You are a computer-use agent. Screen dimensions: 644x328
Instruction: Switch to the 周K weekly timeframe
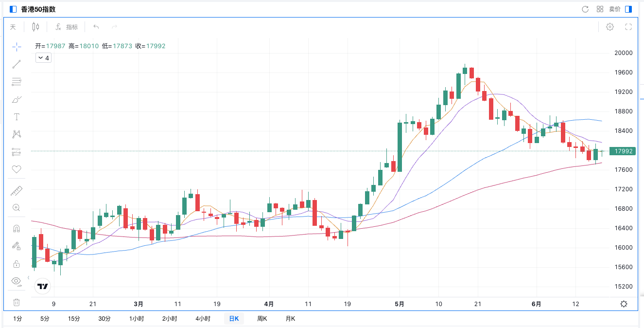coord(262,319)
